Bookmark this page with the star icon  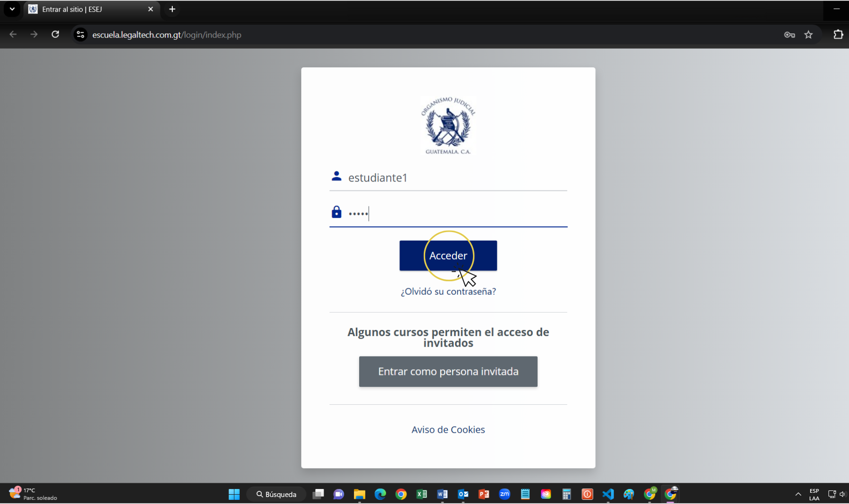click(809, 35)
